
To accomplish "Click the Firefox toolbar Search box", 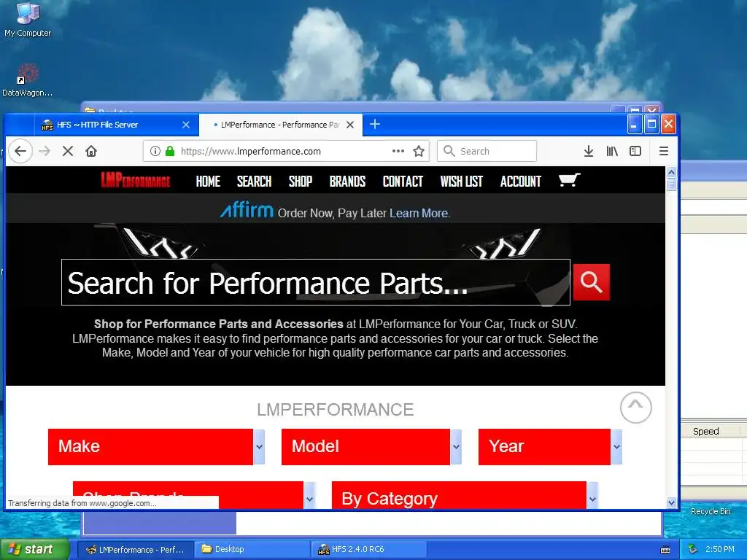I will 487,151.
